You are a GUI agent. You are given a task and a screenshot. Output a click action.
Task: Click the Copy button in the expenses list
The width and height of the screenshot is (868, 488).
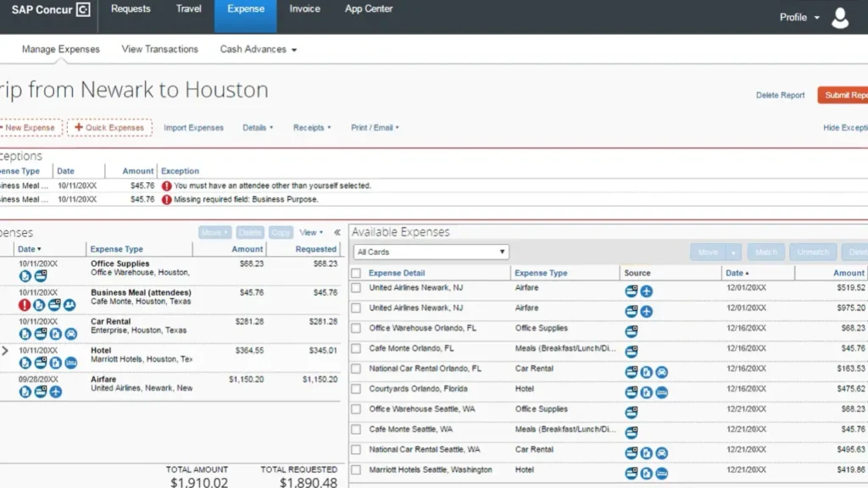click(281, 232)
